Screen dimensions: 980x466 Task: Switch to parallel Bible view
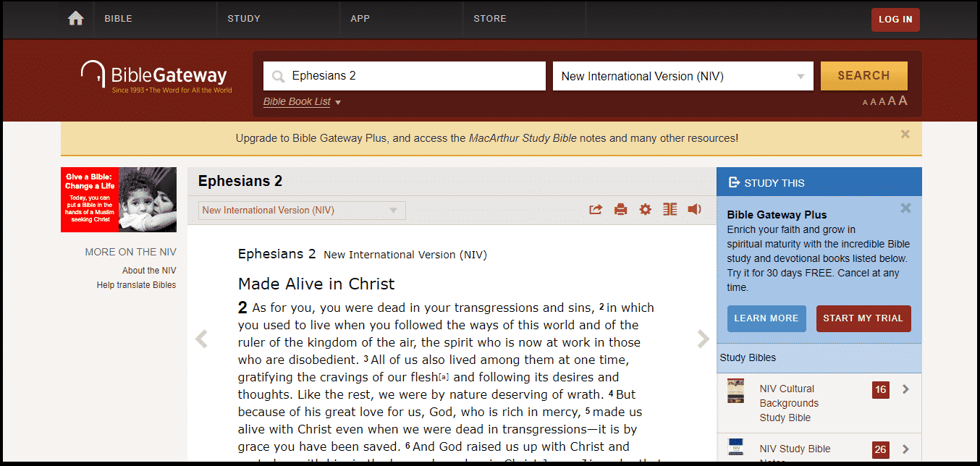tap(669, 209)
